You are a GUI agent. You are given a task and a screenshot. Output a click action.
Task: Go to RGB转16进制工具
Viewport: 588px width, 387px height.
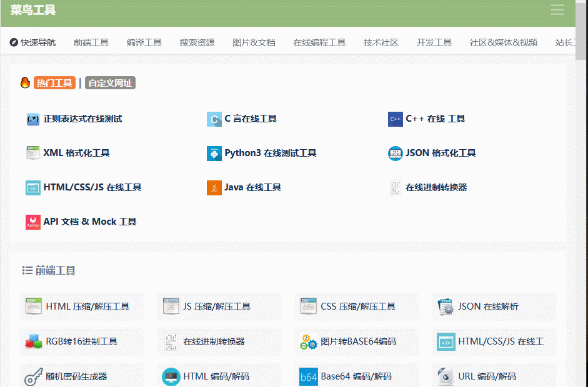pos(81,341)
